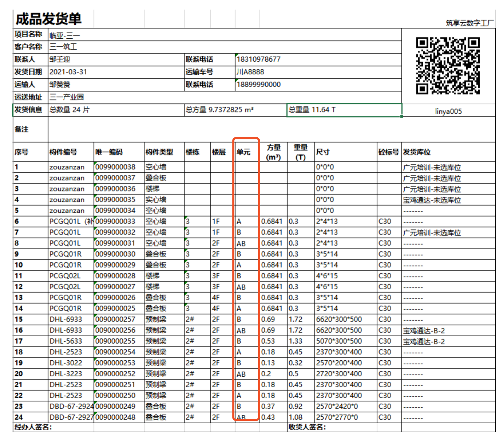Select the 经办人签名 cell
504x437 pixels.
pos(33,427)
